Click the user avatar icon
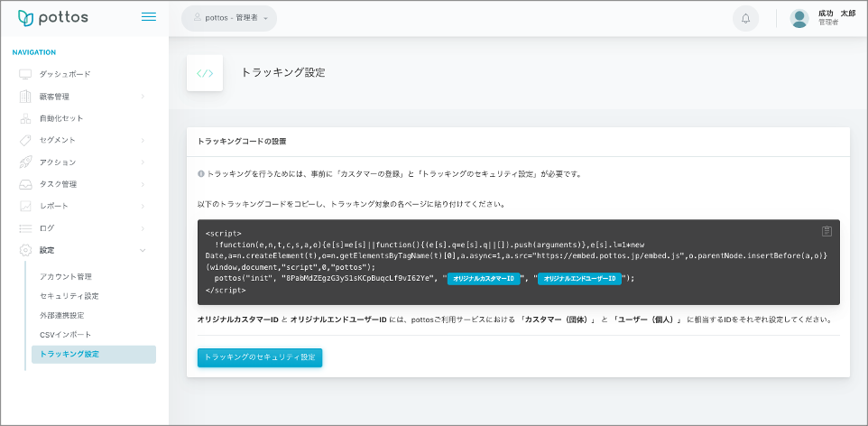The height and width of the screenshot is (426, 868). (799, 19)
